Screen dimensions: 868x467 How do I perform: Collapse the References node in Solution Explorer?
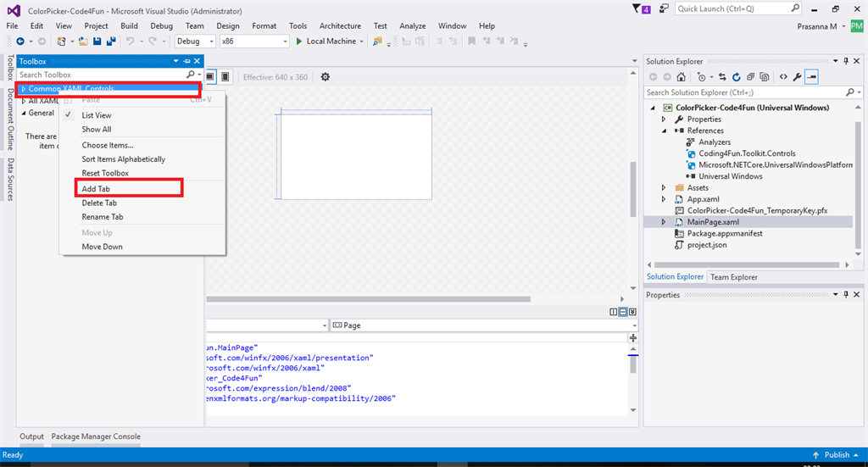(664, 131)
